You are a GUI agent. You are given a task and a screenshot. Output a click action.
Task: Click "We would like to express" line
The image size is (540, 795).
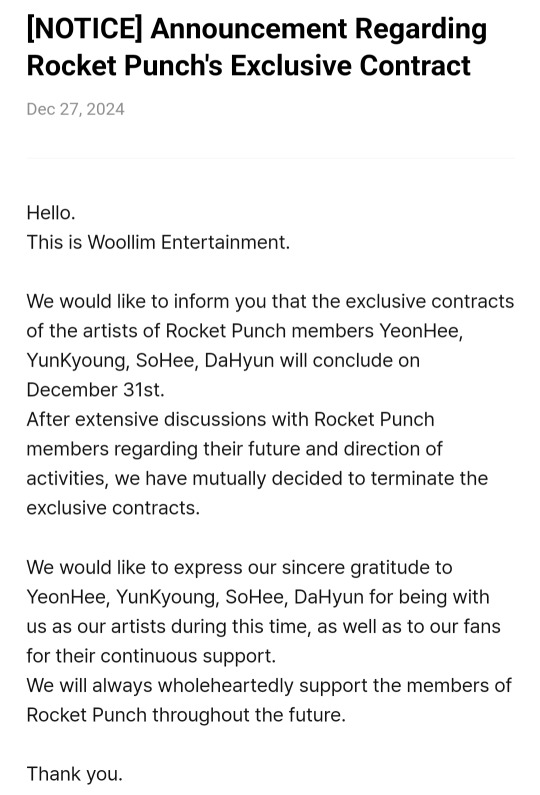coord(239,567)
